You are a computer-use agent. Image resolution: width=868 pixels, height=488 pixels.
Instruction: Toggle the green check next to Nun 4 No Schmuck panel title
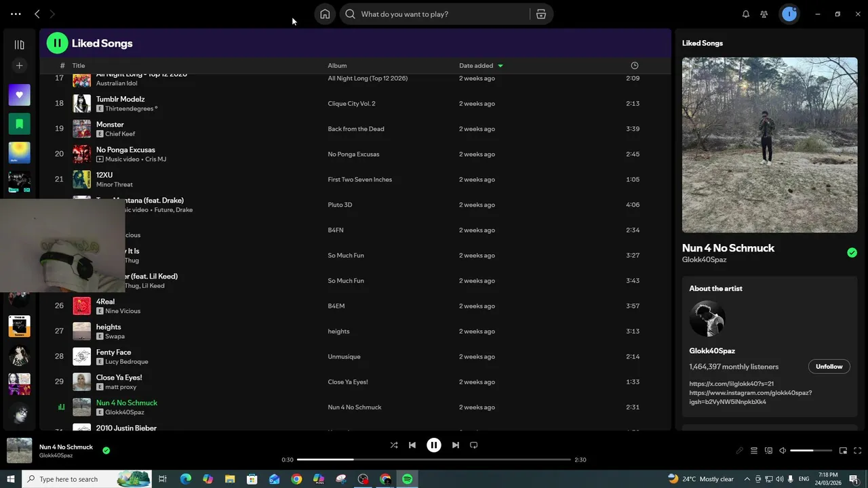(852, 253)
